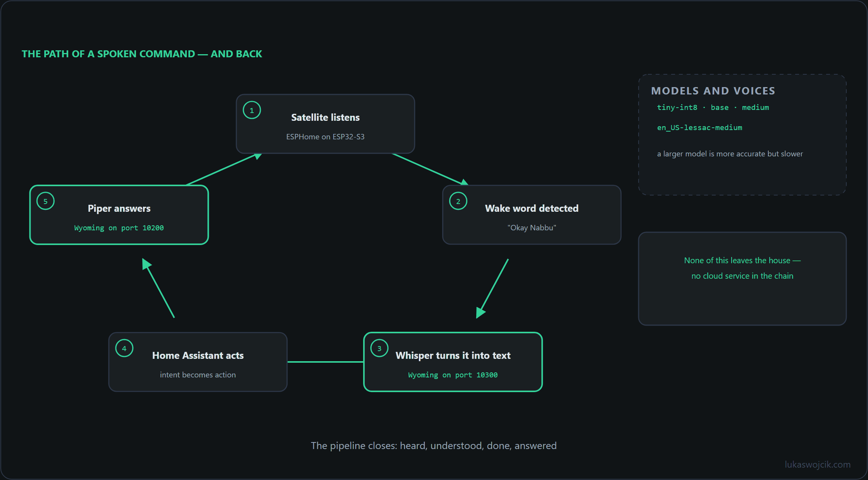Click 'Wyoming on port 10300' label
Image resolution: width=868 pixels, height=480 pixels.
click(x=453, y=375)
